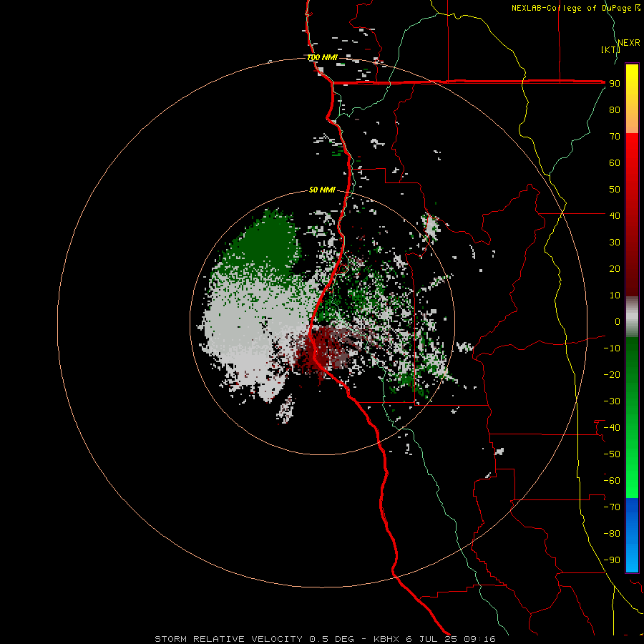
Task: Click the -70 value on the velocity scale
Action: pos(612,507)
